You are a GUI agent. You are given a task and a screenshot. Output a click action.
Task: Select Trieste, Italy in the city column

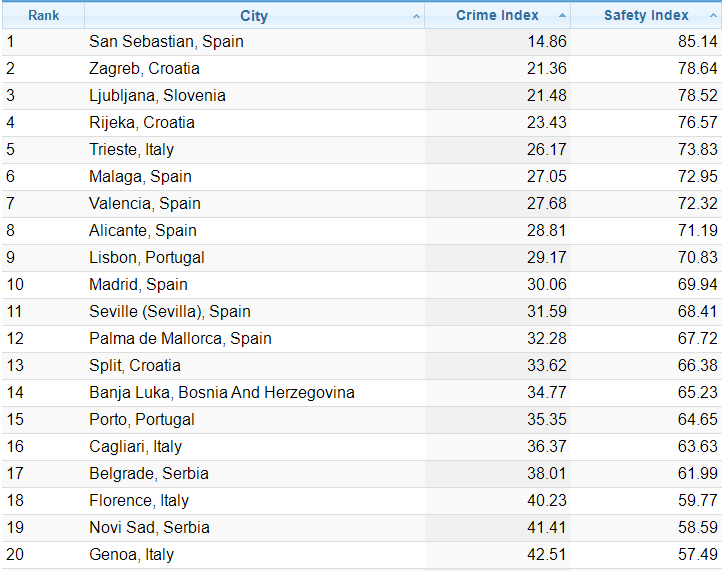pos(131,150)
